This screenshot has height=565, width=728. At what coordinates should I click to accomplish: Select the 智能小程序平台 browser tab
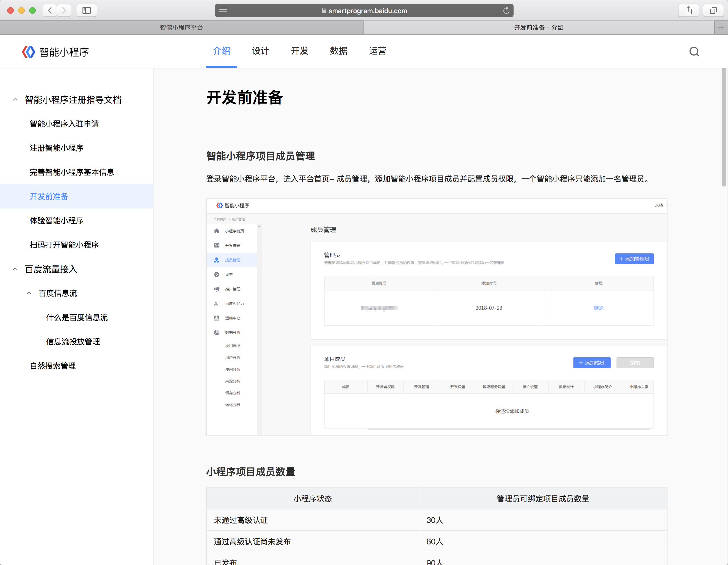[x=181, y=28]
